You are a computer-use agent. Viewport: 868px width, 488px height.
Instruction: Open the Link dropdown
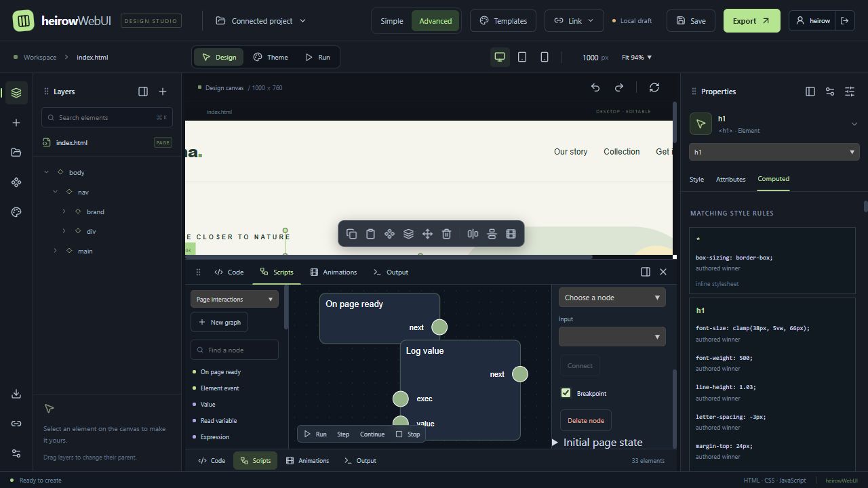tap(574, 21)
